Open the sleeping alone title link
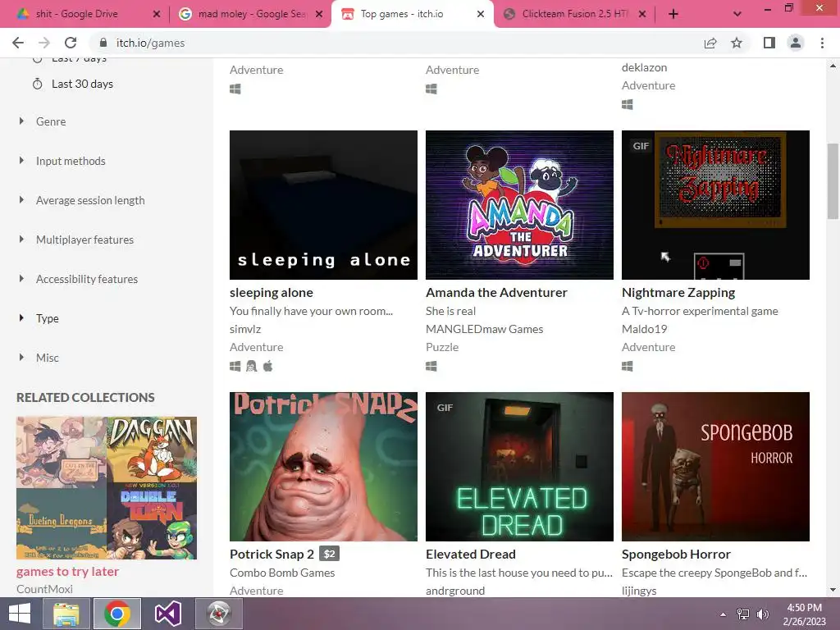Image resolution: width=840 pixels, height=630 pixels. tap(271, 293)
